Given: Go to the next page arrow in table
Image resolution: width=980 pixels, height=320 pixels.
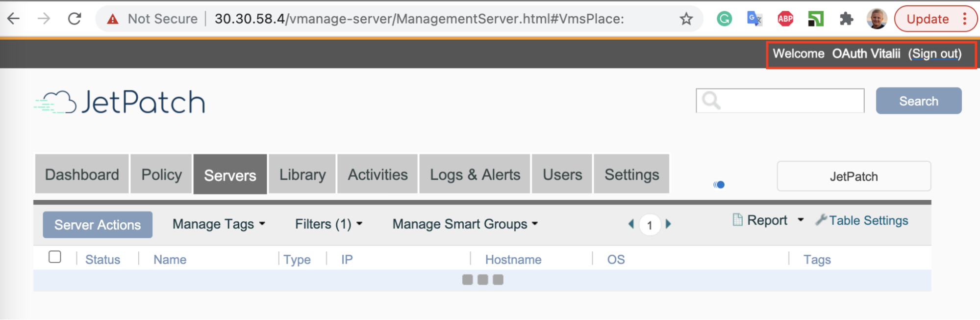Looking at the screenshot, I should pyautogui.click(x=668, y=224).
